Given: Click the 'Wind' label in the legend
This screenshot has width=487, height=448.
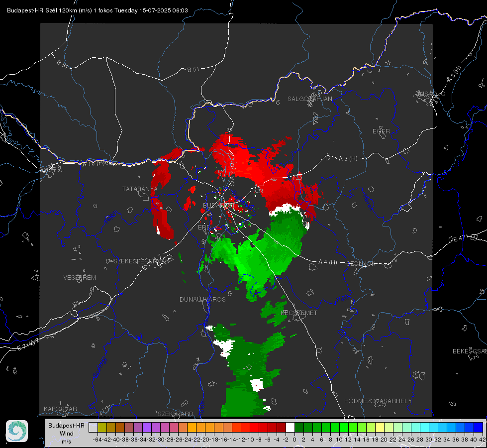Looking at the screenshot, I should (67, 434).
